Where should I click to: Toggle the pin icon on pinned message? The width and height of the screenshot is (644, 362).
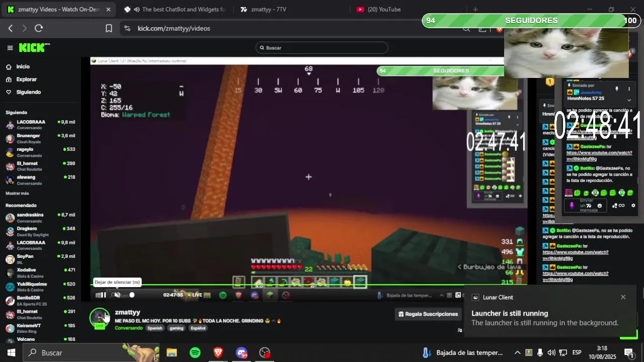617,89
